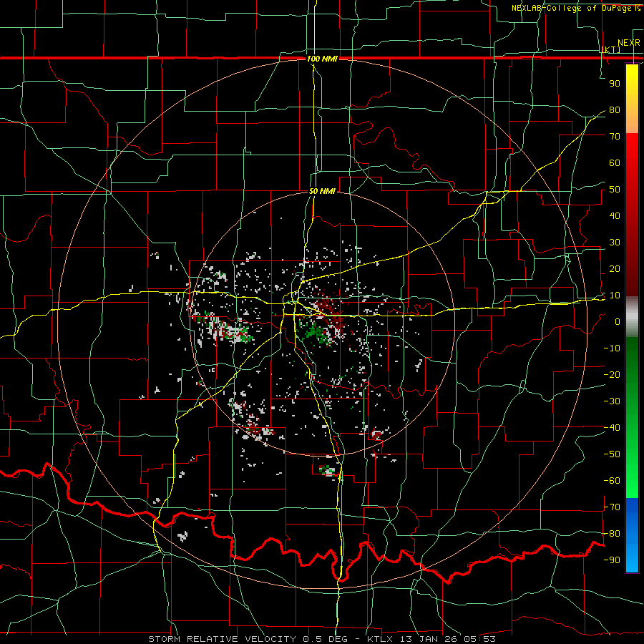Click the -30 value on the velocity scale
Image resolution: width=644 pixels, height=644 pixels.
coord(612,401)
